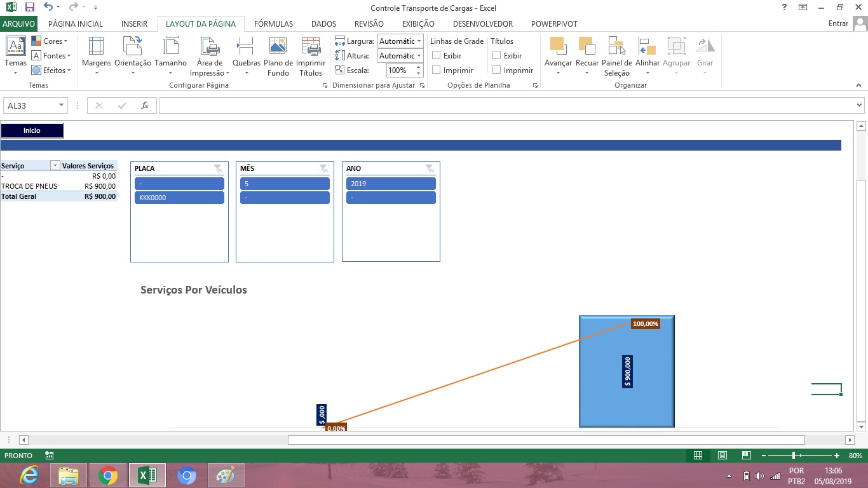
Task: Switch to Normal view in status bar
Action: pos(698,456)
